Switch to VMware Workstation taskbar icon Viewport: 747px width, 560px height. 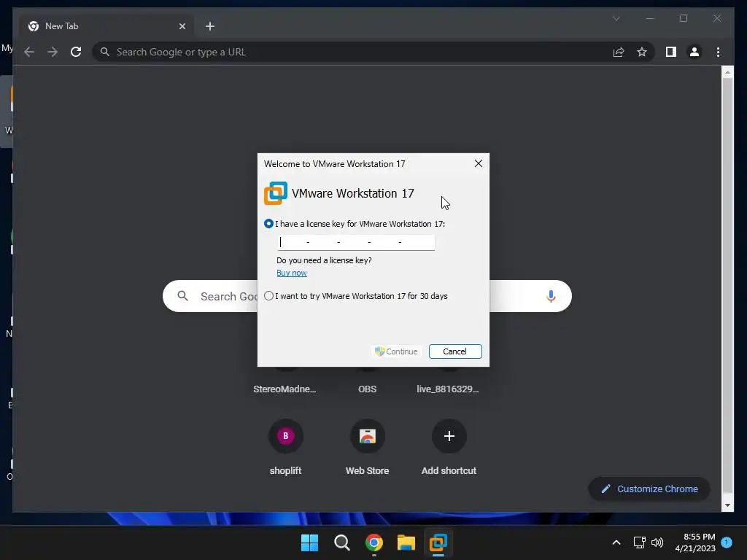click(x=438, y=542)
